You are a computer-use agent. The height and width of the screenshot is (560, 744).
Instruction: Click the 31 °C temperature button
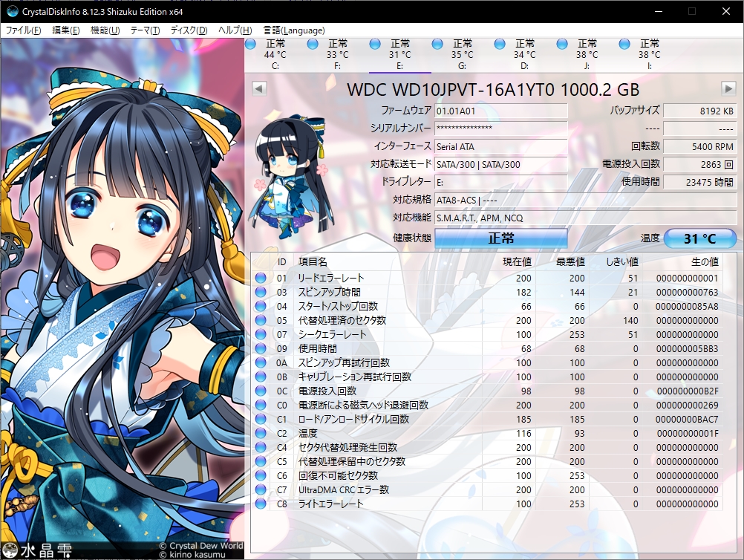tap(700, 238)
